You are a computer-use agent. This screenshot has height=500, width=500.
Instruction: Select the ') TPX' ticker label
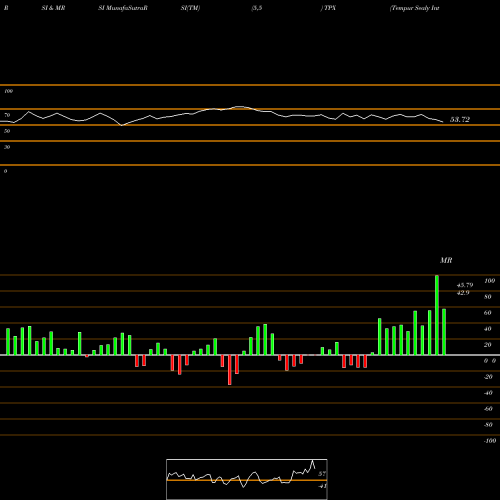click(328, 8)
